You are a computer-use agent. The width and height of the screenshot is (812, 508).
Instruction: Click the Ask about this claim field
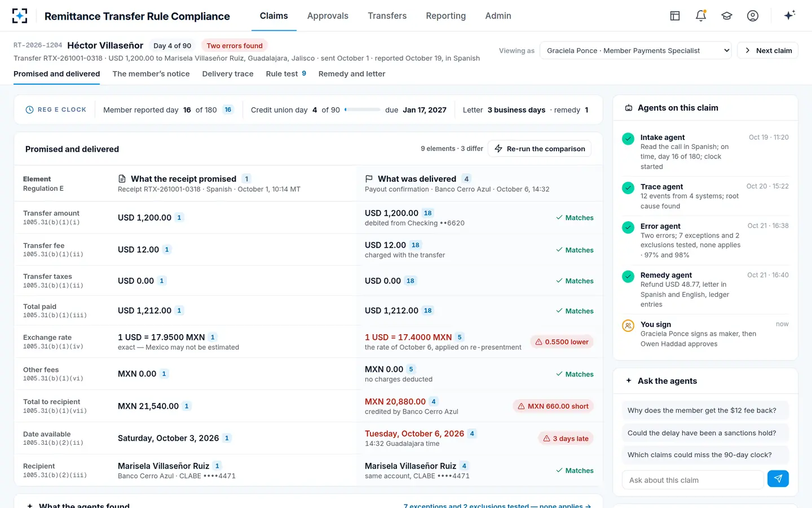click(693, 480)
